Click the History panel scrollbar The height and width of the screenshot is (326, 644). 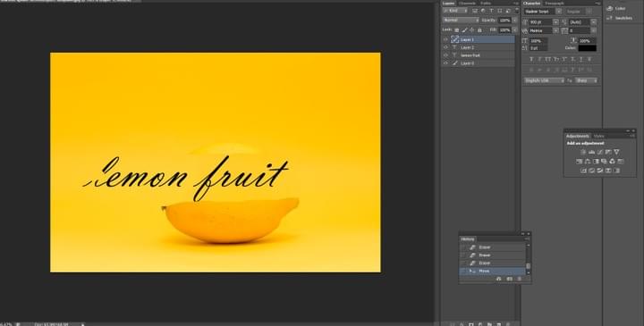[x=529, y=266]
